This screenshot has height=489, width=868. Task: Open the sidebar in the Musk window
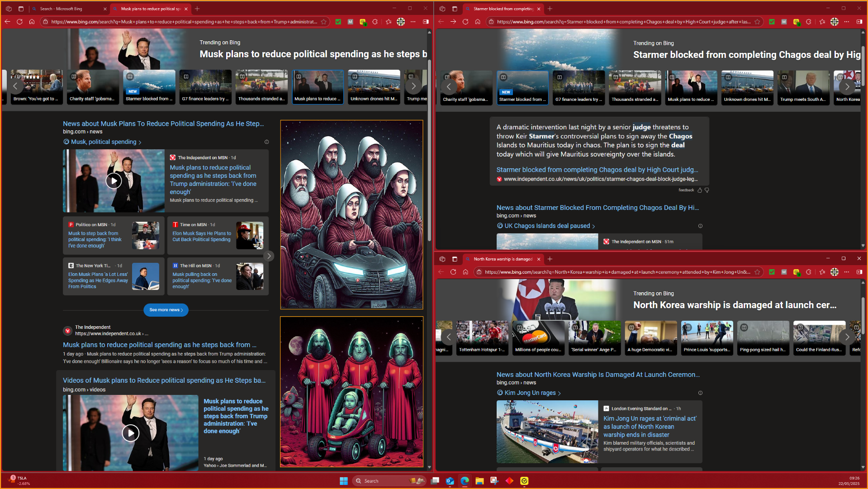pyautogui.click(x=426, y=22)
